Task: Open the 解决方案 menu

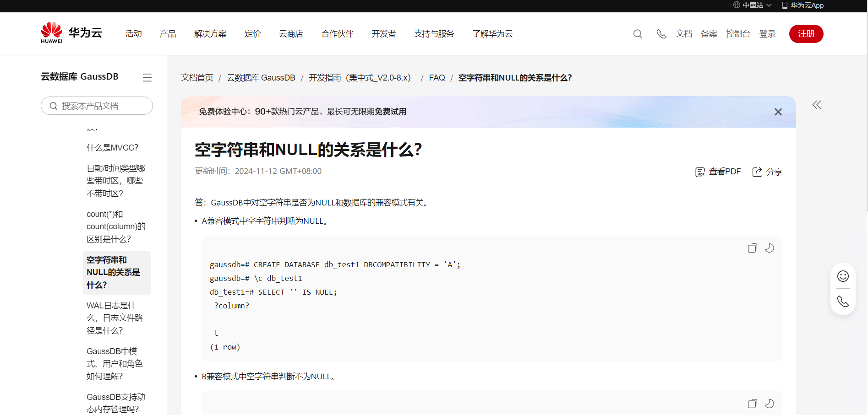Action: point(210,34)
